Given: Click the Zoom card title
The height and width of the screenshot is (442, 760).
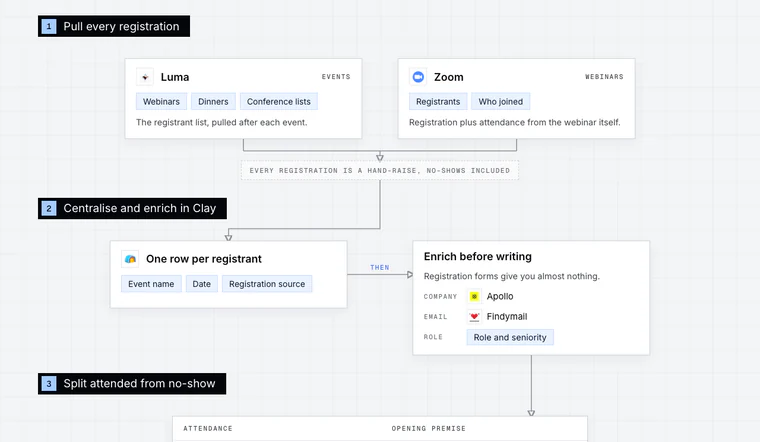Looking at the screenshot, I should tap(449, 77).
